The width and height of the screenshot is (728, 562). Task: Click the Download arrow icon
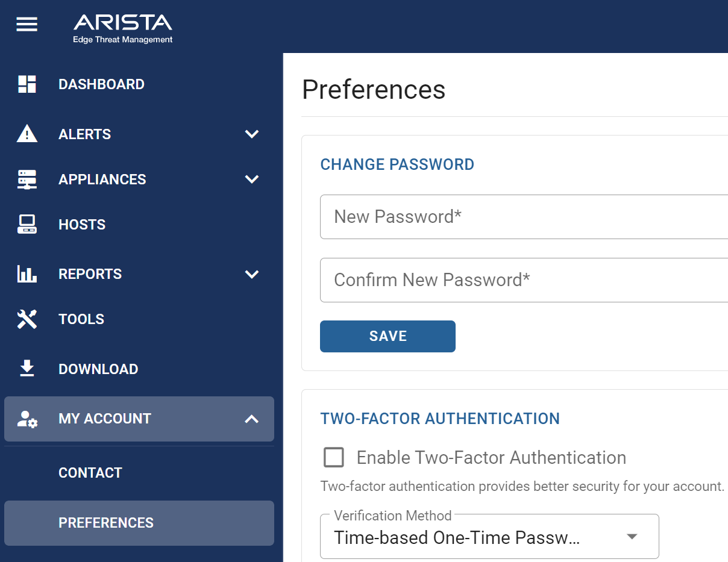coord(27,369)
